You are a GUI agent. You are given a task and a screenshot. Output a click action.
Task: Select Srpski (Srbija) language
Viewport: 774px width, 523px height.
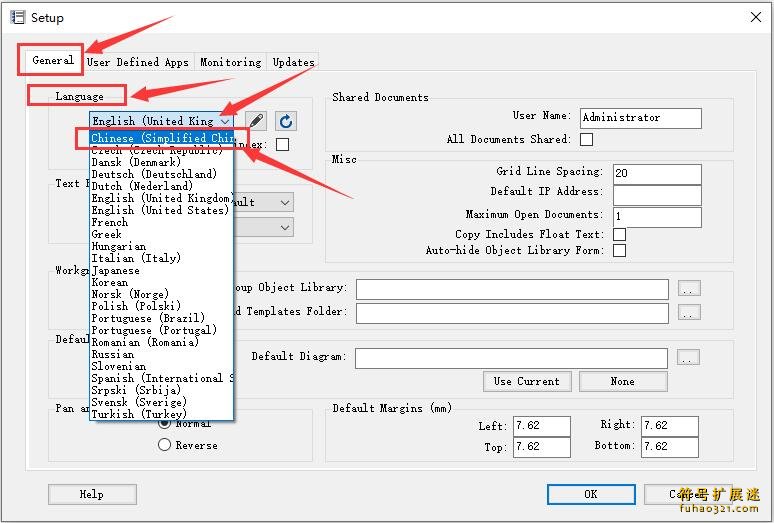click(x=161, y=390)
